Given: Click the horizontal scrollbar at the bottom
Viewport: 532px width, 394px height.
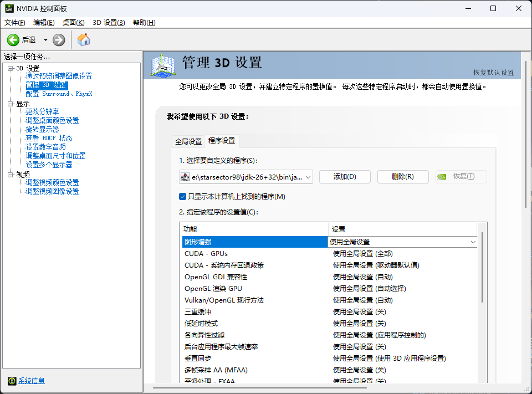Looking at the screenshot, I should point(259,387).
